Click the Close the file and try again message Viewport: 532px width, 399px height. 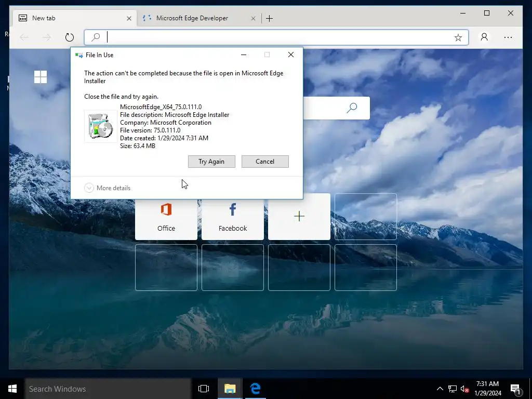[121, 97]
